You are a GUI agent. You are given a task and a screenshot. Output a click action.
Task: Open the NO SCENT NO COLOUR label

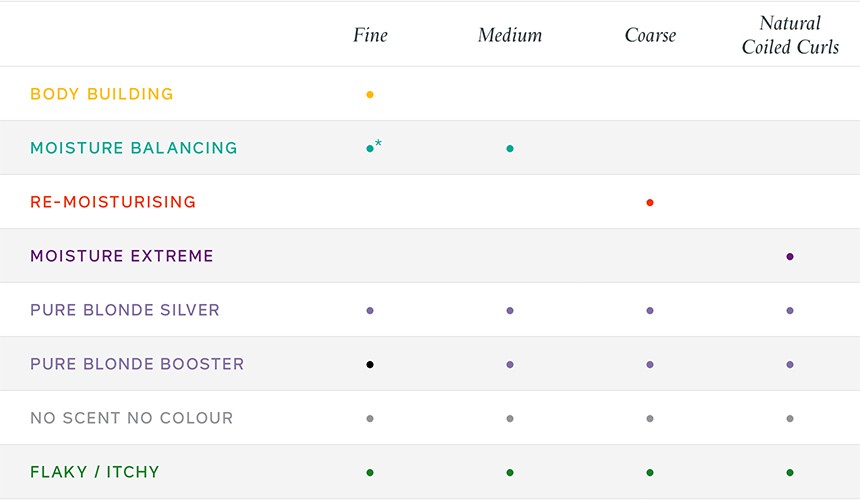point(132,418)
